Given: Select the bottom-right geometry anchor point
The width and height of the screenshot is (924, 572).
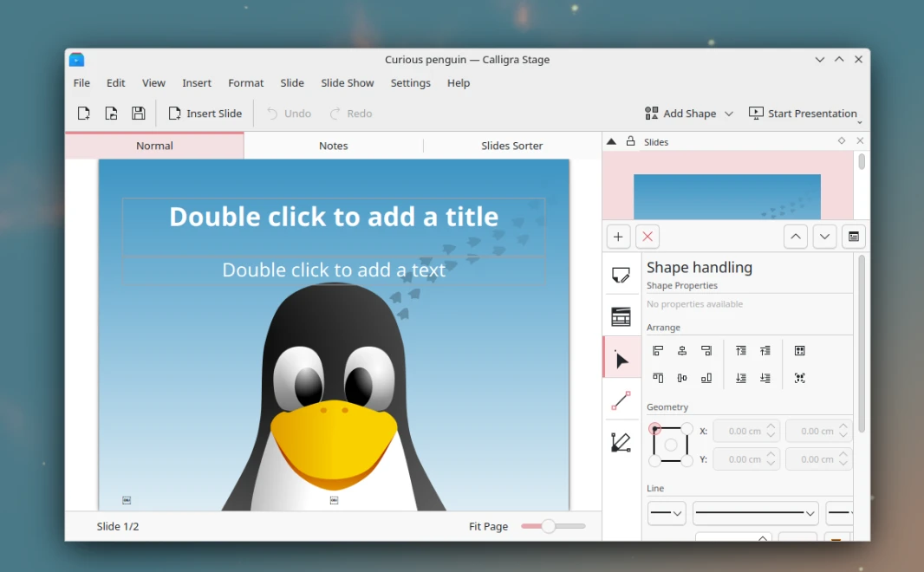Looking at the screenshot, I should [687, 461].
